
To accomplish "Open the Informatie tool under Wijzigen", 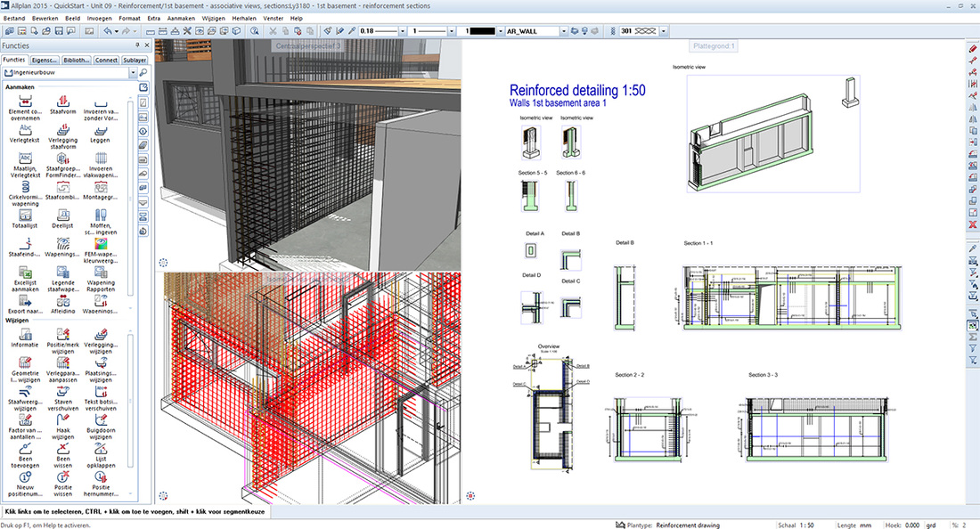I will point(25,338).
